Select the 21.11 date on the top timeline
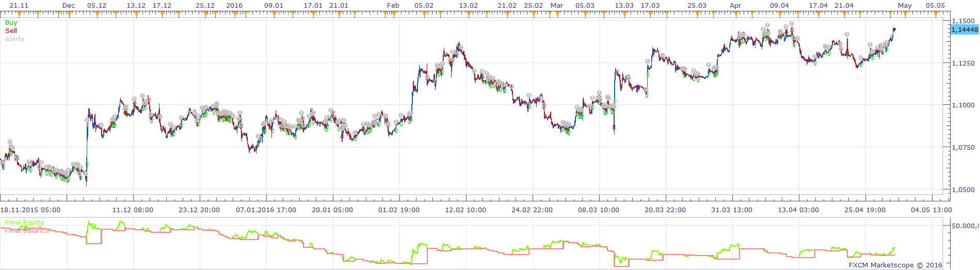 (19, 6)
